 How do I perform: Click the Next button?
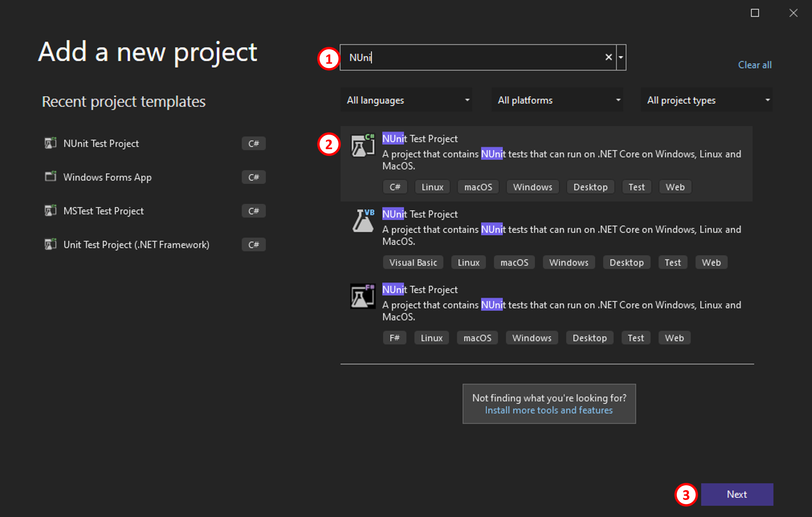pos(737,494)
